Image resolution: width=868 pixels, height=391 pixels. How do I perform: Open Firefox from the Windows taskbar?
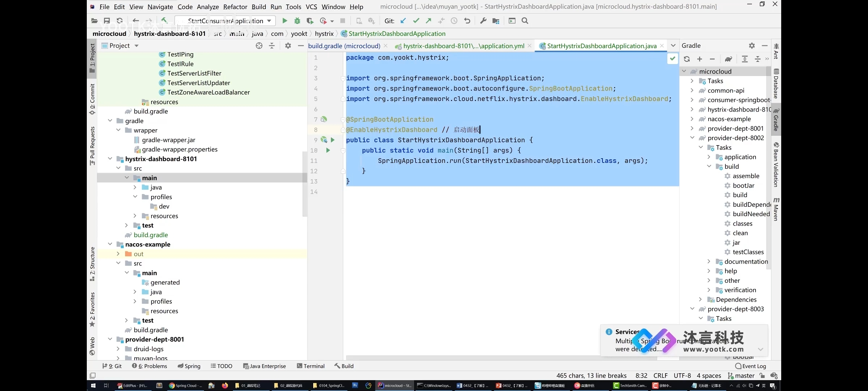tap(225, 386)
